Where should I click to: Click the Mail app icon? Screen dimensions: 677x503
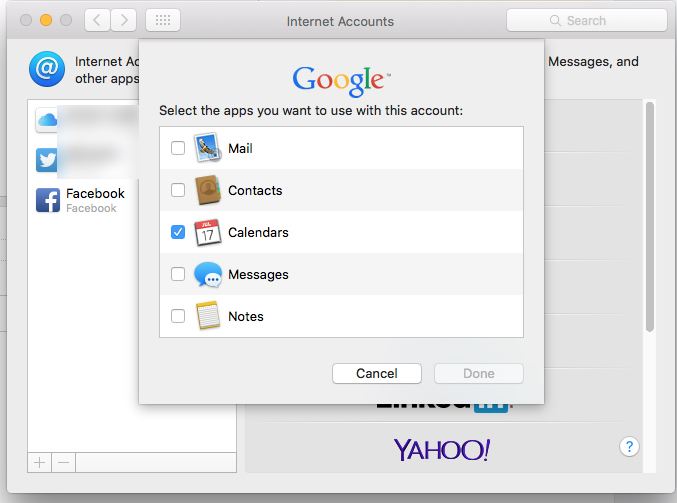(x=208, y=148)
